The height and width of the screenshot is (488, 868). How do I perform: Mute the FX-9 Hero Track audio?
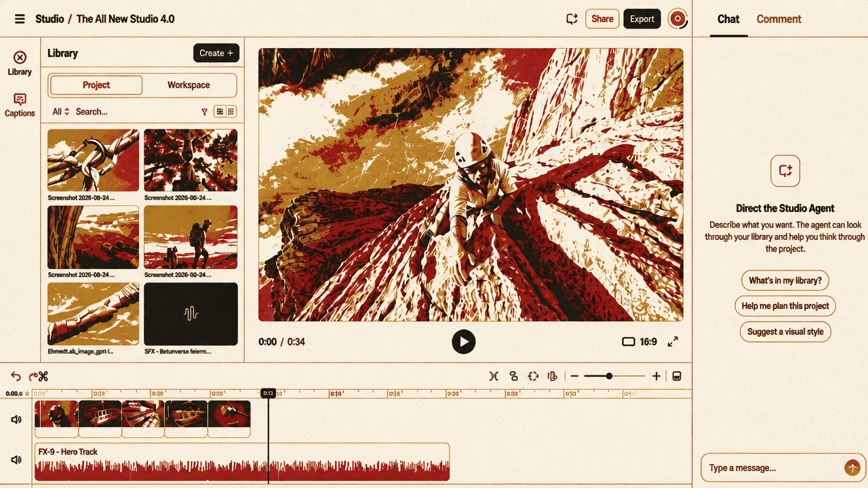16,460
